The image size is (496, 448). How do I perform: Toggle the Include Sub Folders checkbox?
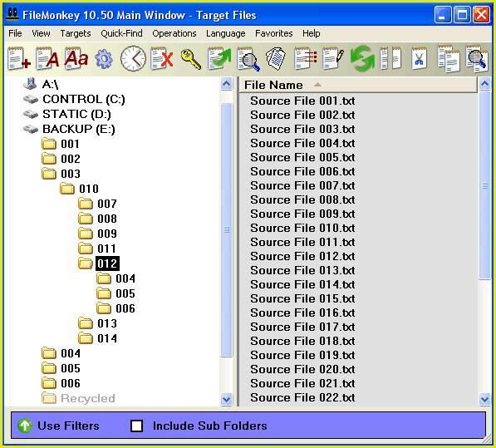click(x=136, y=426)
